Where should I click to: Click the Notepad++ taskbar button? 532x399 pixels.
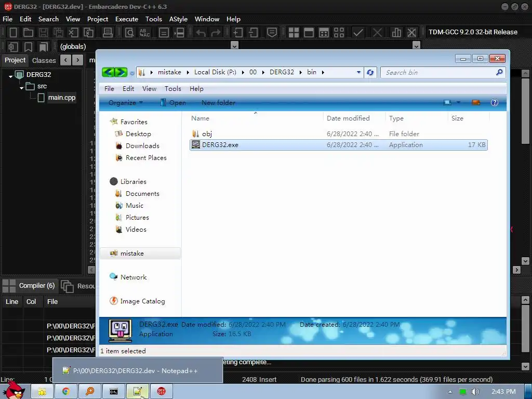coord(137,392)
